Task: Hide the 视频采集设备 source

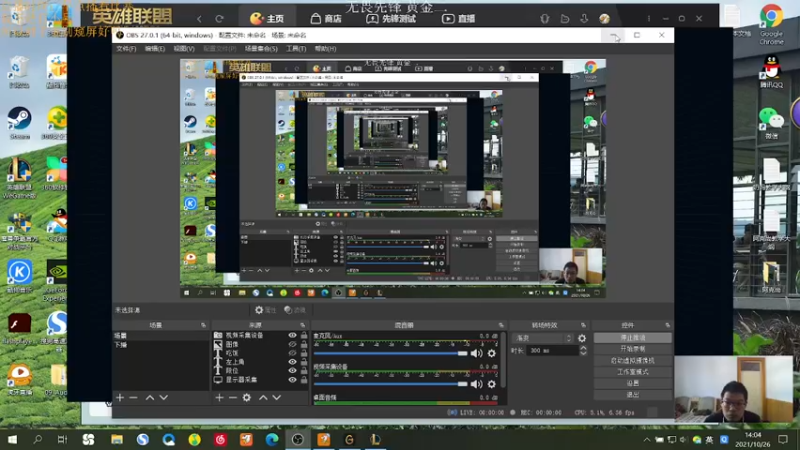Action: 292,335
